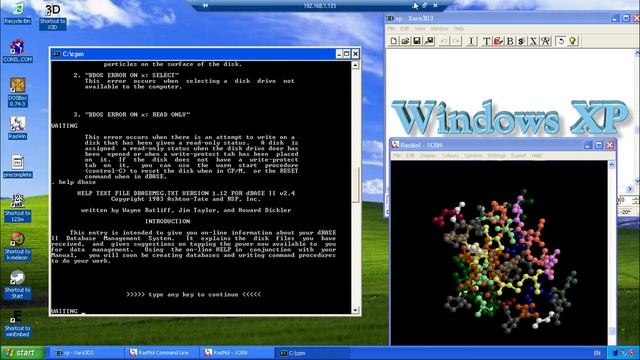Select the RasWin desktop icon
Screen dimensions: 640x360
click(x=17, y=128)
